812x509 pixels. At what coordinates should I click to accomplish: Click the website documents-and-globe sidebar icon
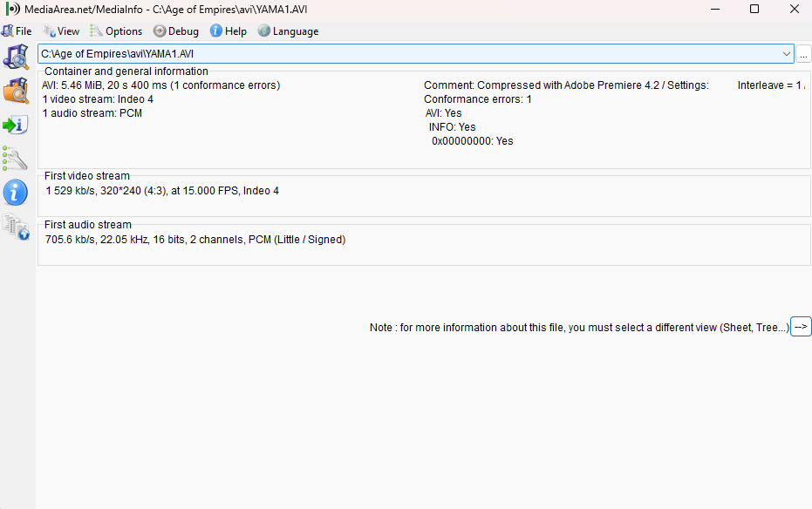(16, 227)
